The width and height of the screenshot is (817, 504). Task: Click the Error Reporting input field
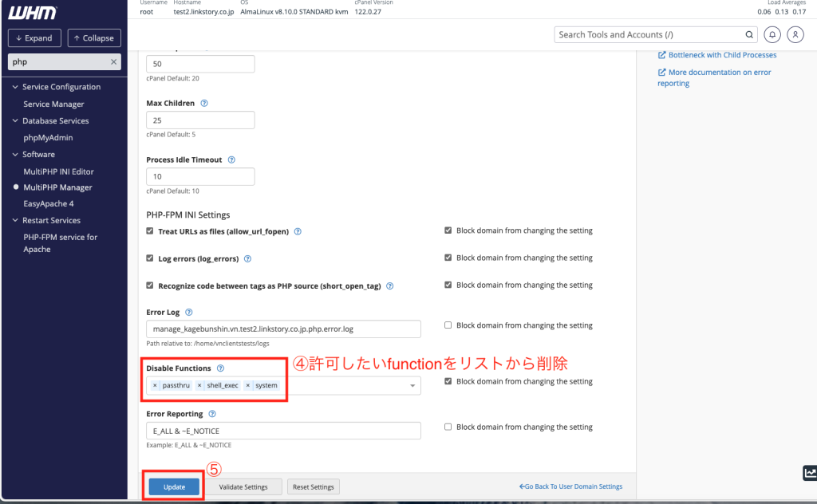pos(283,431)
